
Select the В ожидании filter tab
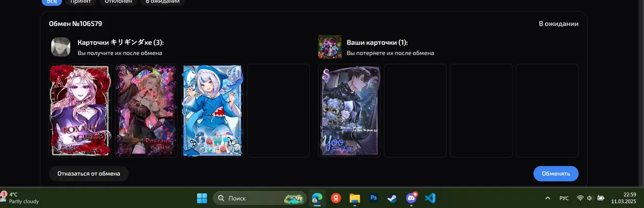click(x=163, y=2)
